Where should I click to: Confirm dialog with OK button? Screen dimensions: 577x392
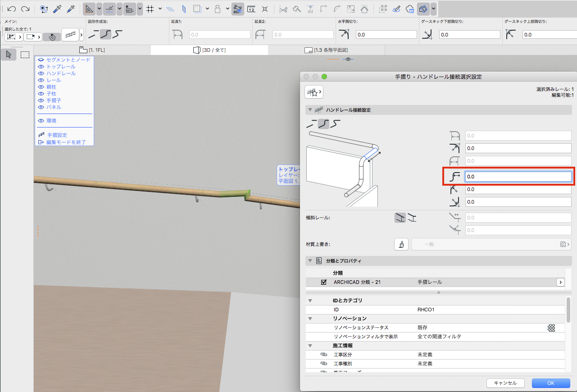click(550, 383)
